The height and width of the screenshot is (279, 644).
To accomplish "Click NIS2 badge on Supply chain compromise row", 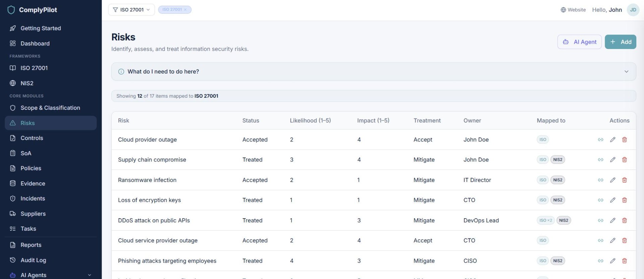I will 557,160.
